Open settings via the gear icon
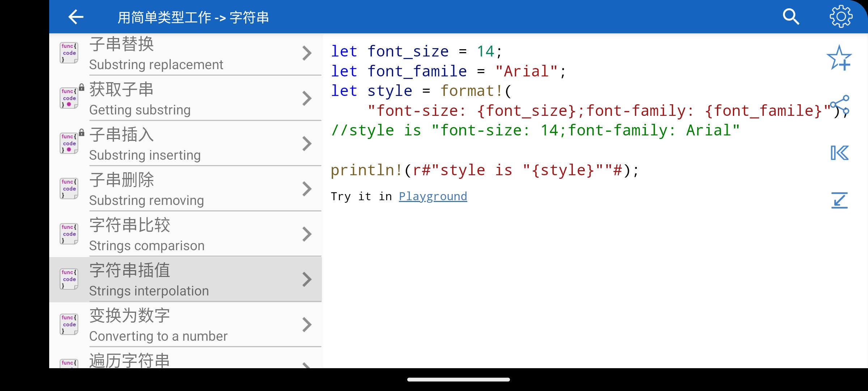Screen dimensions: 868x391 click(x=841, y=17)
